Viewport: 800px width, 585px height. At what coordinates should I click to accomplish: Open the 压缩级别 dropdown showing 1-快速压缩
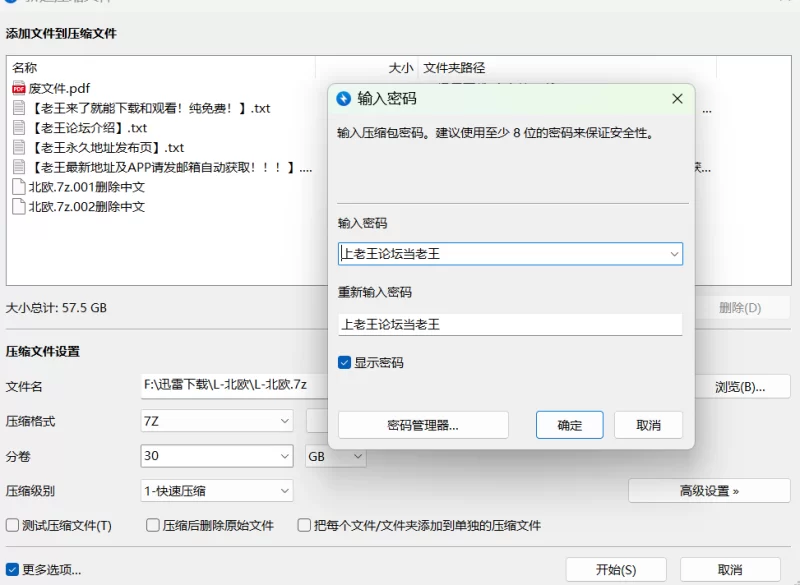coord(284,491)
